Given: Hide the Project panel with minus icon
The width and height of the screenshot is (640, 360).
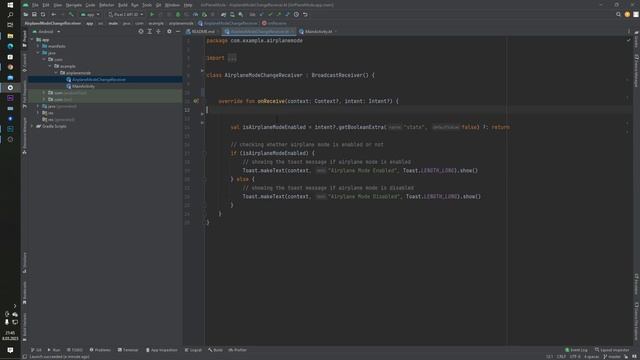Looking at the screenshot, I should 178,31.
